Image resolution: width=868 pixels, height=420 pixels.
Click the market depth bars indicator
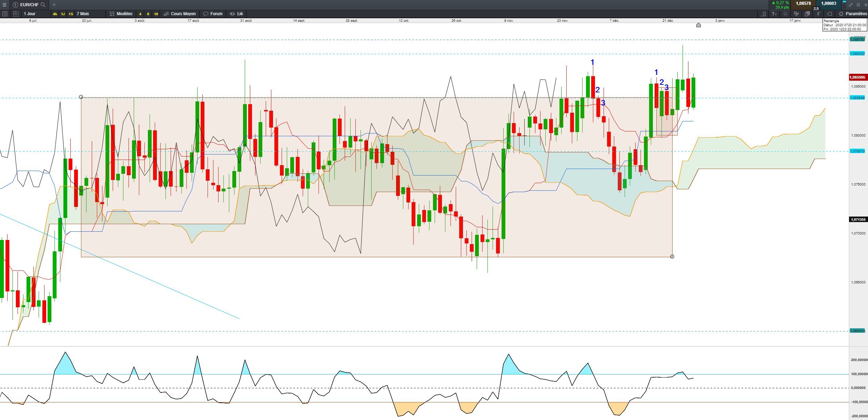(844, 5)
